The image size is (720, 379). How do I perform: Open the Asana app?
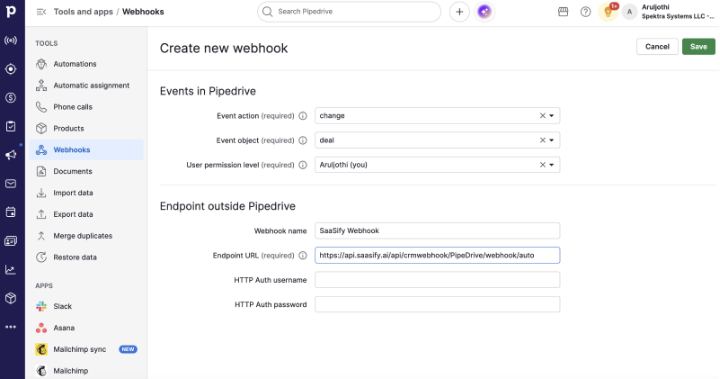point(86,328)
